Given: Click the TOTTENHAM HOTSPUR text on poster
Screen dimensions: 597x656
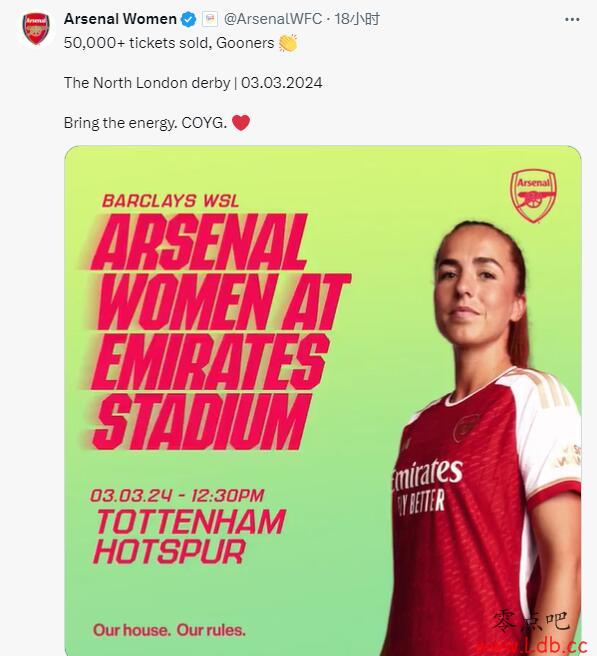Looking at the screenshot, I should (x=190, y=536).
